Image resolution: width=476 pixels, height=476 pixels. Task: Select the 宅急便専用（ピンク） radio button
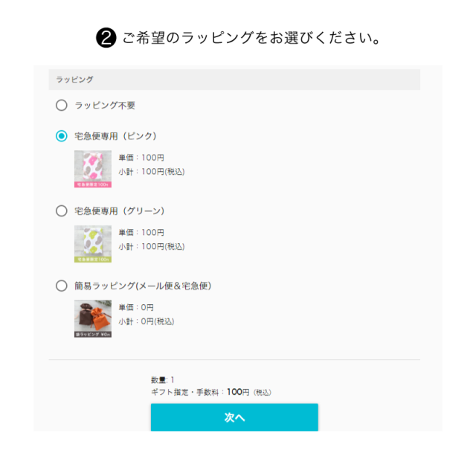tap(62, 136)
